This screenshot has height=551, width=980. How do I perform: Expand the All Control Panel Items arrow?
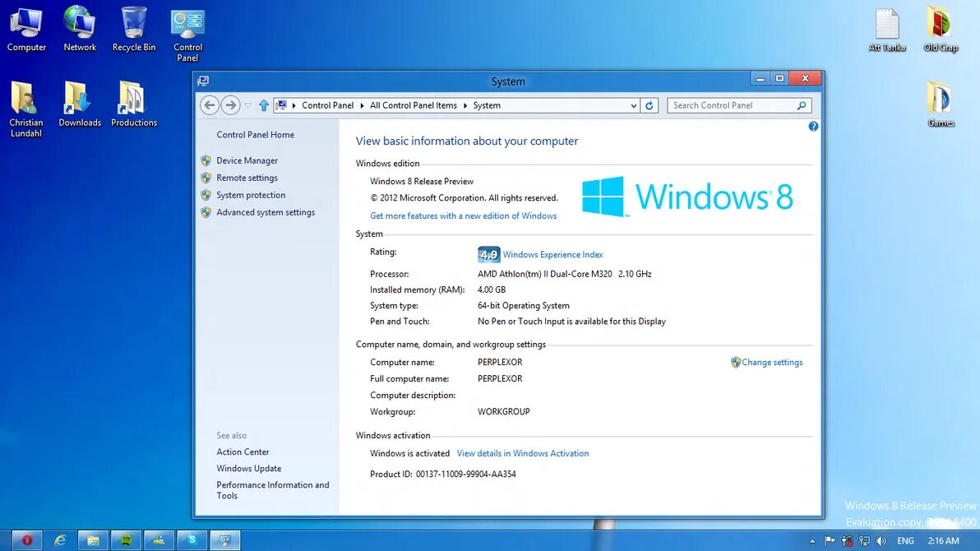465,106
